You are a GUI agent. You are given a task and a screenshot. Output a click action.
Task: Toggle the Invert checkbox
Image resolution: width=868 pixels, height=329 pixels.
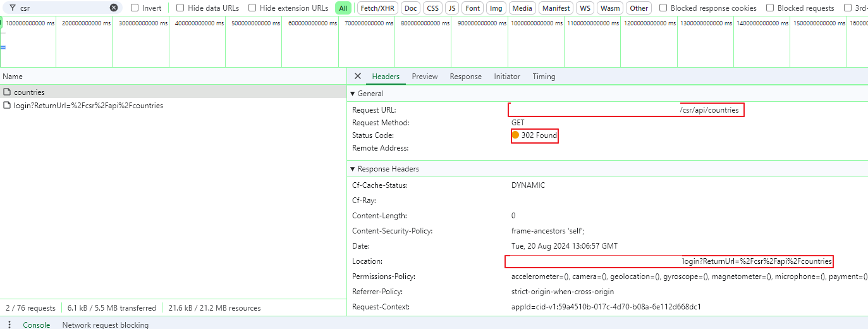pos(135,8)
